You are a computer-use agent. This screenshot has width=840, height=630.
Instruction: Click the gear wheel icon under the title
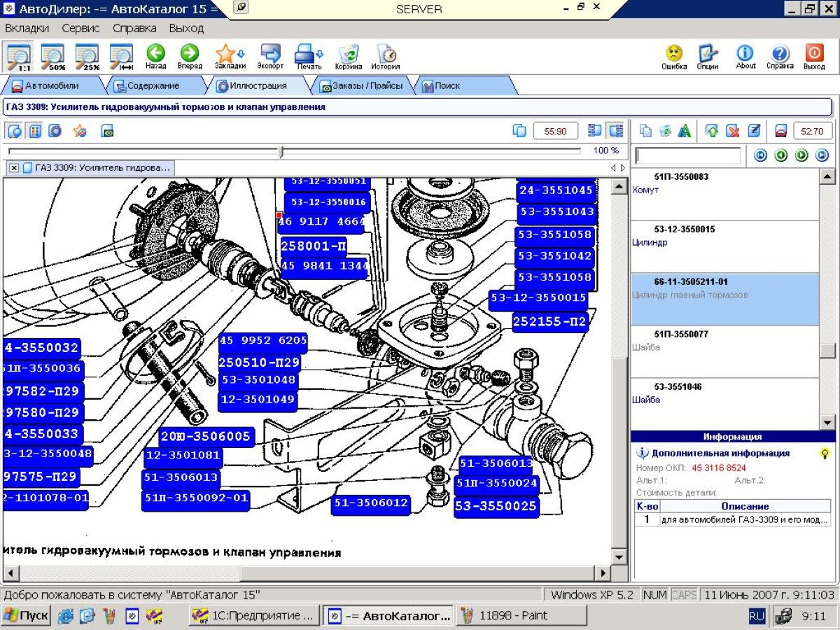[x=55, y=131]
